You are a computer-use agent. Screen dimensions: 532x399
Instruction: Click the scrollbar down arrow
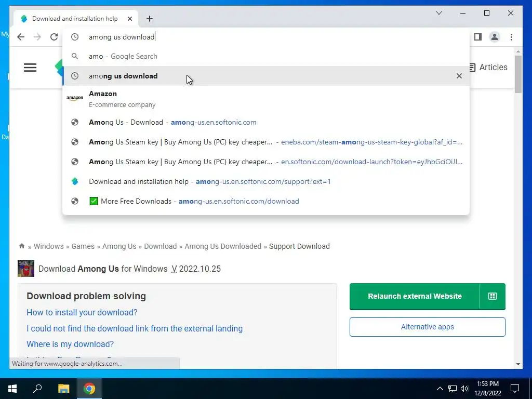pos(518,364)
